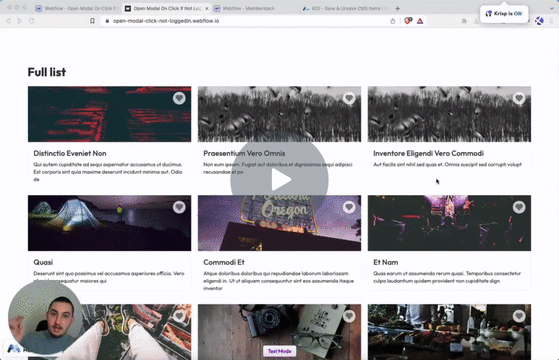The image size is (559, 360).
Task: Bookmark this page with the bookmark icon
Action: (92, 21)
